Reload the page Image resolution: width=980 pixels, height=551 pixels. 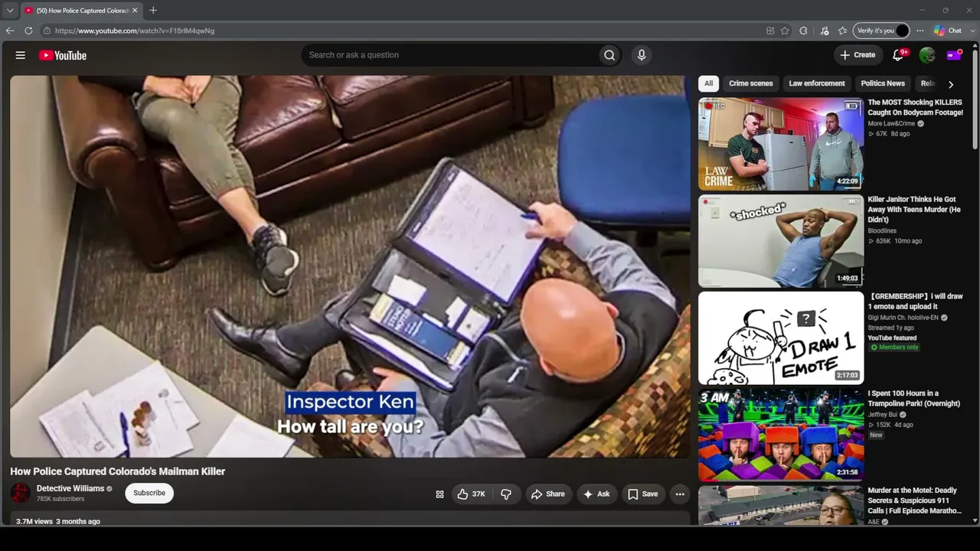[28, 31]
